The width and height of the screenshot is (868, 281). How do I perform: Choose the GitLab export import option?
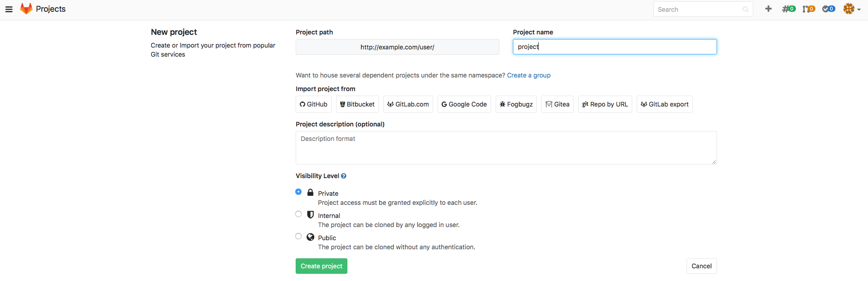664,104
